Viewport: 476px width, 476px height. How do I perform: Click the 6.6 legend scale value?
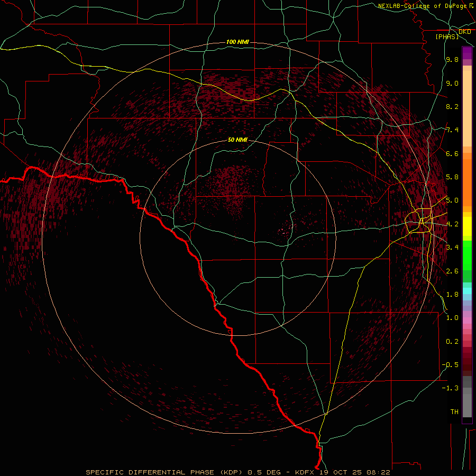click(x=452, y=153)
